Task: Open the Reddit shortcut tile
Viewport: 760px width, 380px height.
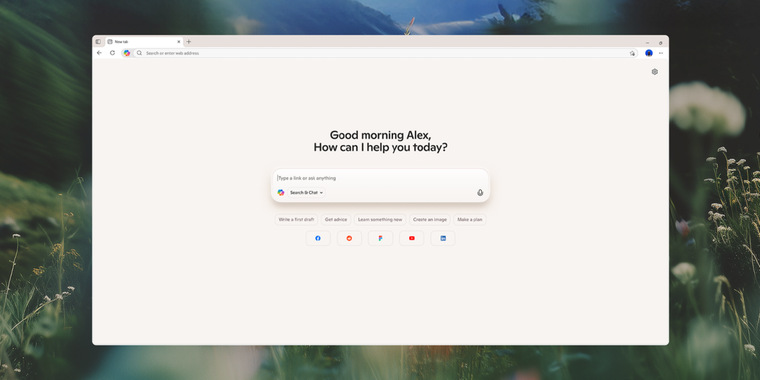Action: pyautogui.click(x=349, y=238)
